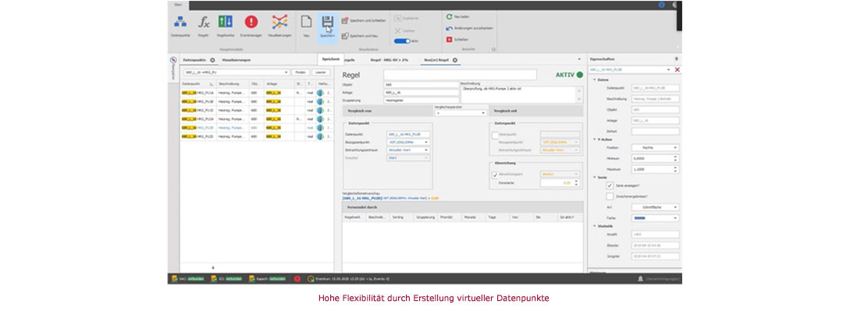Open the Eventmanager red alert icon

pyautogui.click(x=251, y=22)
